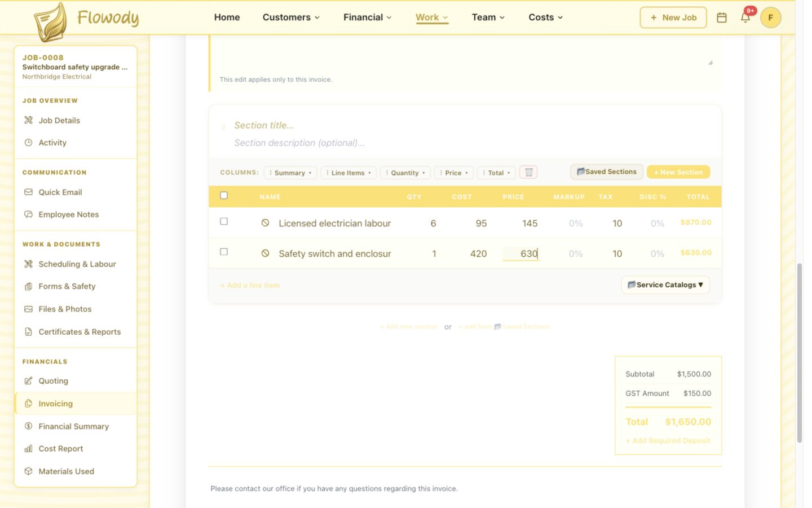This screenshot has height=508, width=812.
Task: Click the Activity clock icon
Action: 28,143
